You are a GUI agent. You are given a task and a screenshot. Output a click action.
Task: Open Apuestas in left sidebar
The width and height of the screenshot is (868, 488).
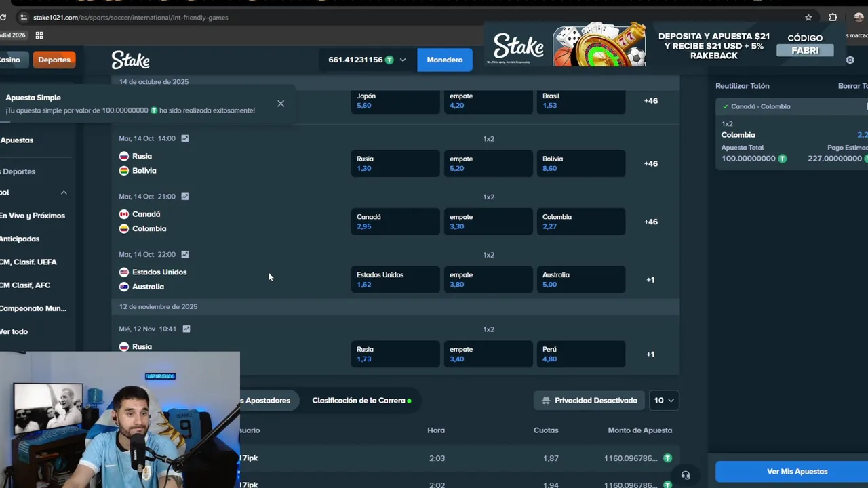[x=16, y=140]
